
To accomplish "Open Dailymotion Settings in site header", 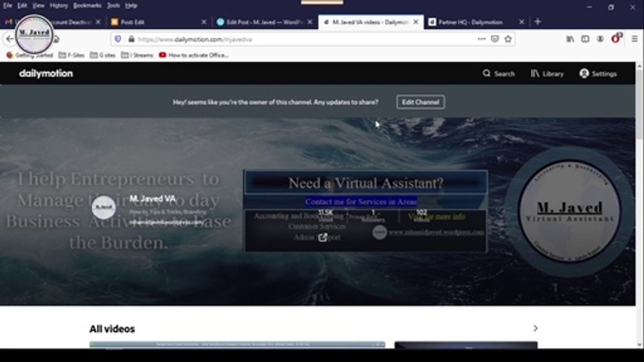I will (x=598, y=73).
